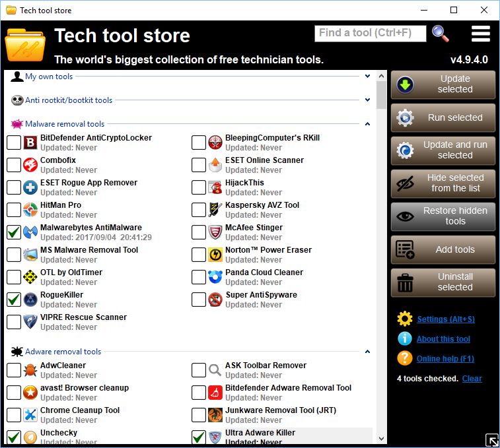Click the BleepingComputer's RKill icon
Viewport: 500px width, 448px height.
coord(215,143)
